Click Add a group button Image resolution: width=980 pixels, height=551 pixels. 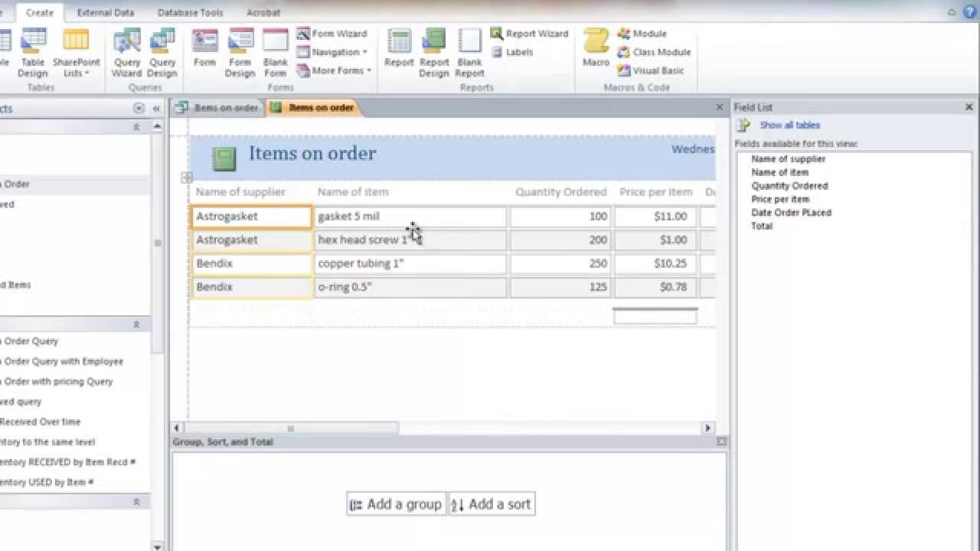(x=396, y=504)
